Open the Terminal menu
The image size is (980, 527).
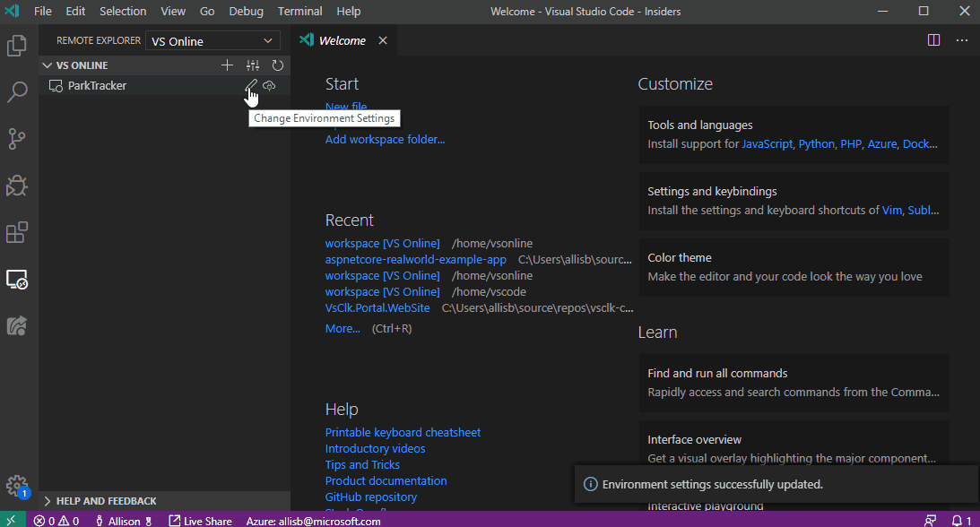pos(299,12)
